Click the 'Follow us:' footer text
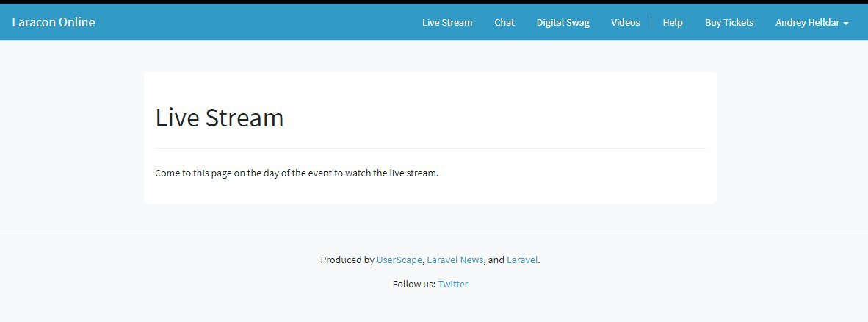Viewport: 868px width, 322px height. (x=414, y=284)
